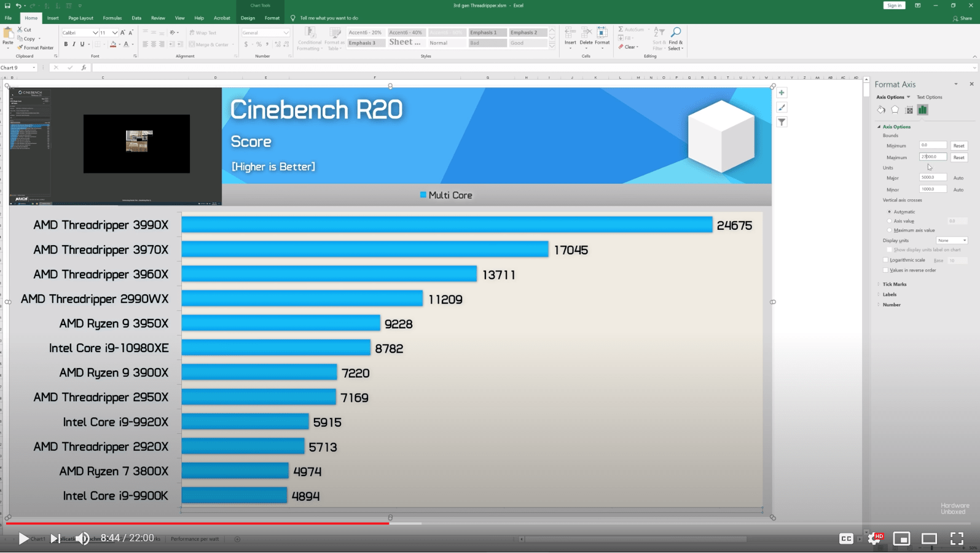Screen dimensions: 980x553
Task: Expand the Labels section
Action: coord(889,294)
